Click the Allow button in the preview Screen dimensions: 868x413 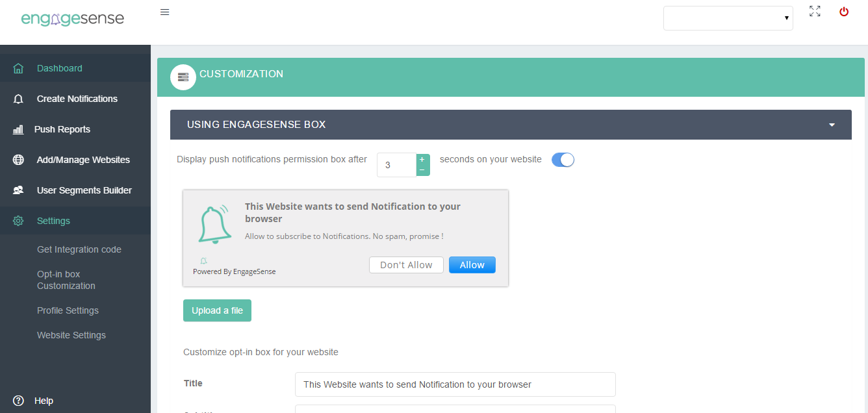[x=472, y=264]
